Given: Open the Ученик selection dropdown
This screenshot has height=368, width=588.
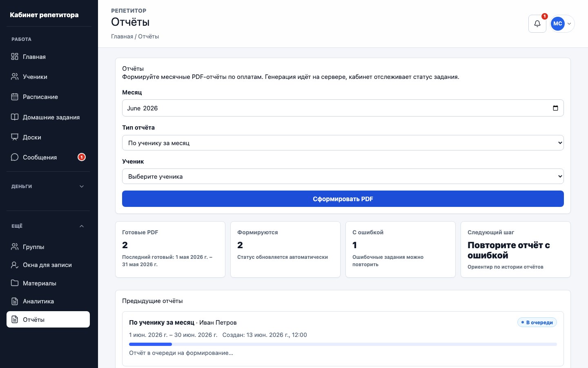Looking at the screenshot, I should (x=343, y=176).
